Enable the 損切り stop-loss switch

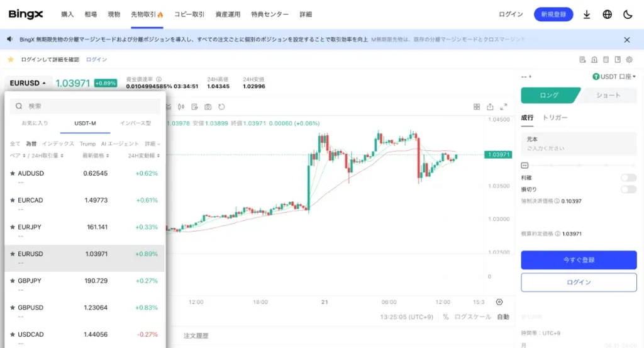(x=628, y=189)
